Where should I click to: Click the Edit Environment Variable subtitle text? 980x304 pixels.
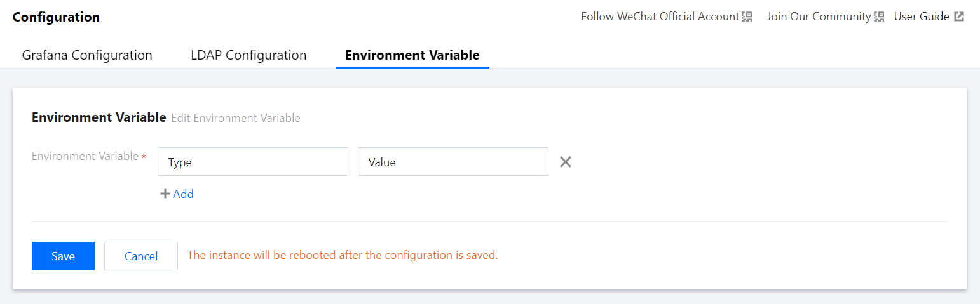236,118
